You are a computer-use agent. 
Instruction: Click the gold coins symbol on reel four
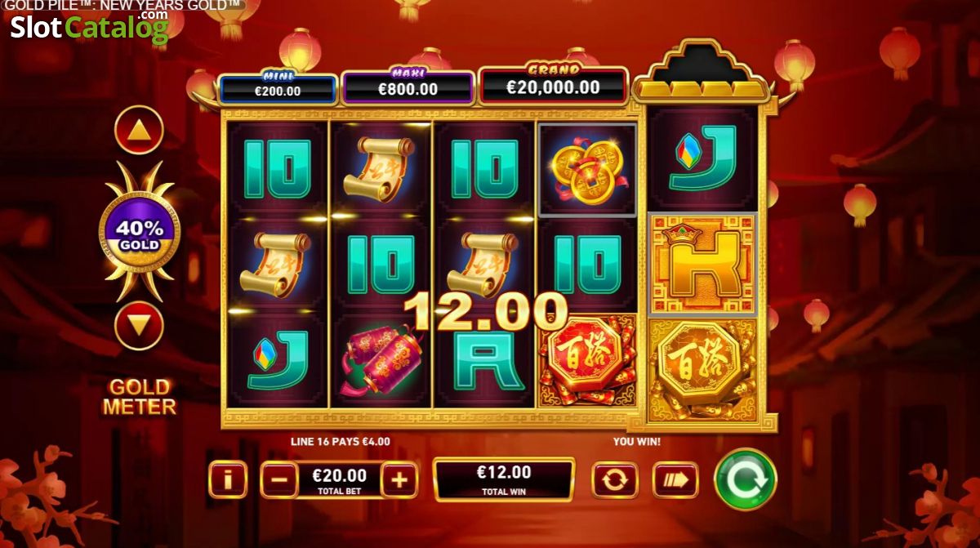coord(587,170)
